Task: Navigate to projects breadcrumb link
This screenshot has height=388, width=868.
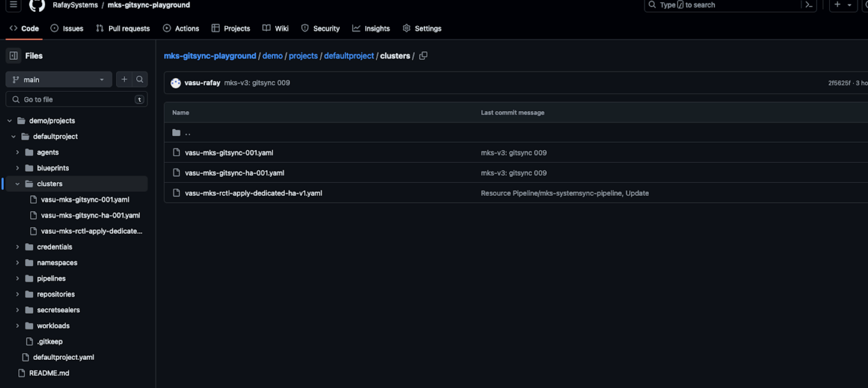Action: click(303, 56)
